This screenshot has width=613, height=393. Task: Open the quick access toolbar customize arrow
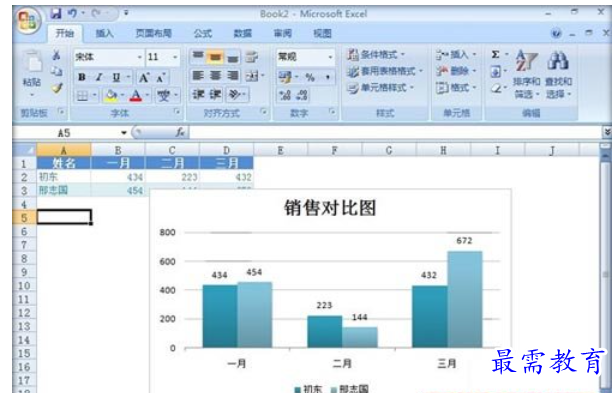click(x=126, y=13)
